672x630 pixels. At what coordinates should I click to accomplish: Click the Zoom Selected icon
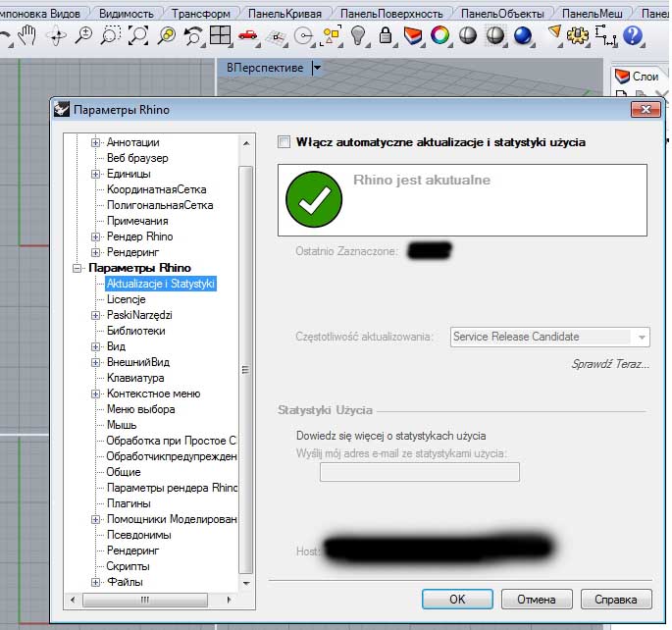[167, 35]
